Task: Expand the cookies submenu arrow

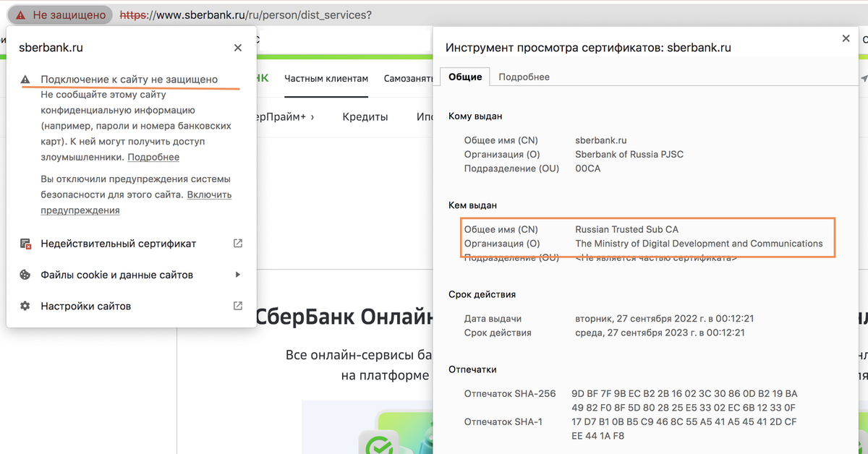Action: [x=238, y=275]
